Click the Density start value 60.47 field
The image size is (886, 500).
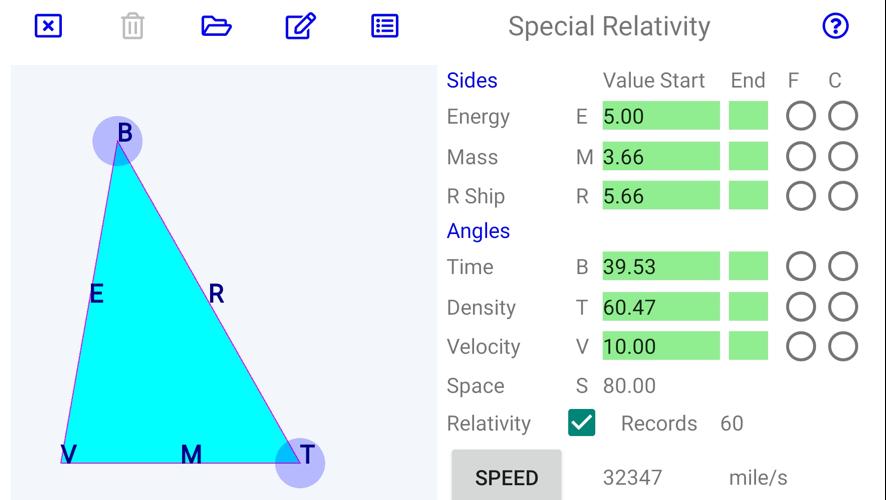[660, 306]
